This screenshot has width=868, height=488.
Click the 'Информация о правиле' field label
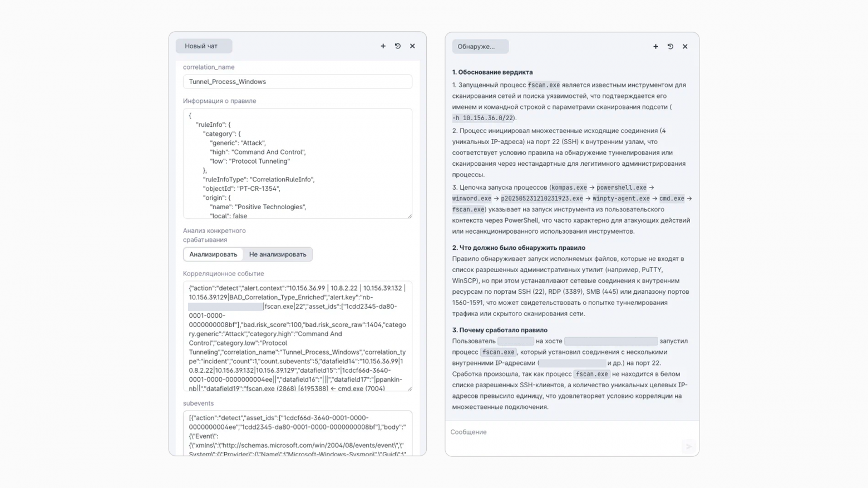[220, 101]
